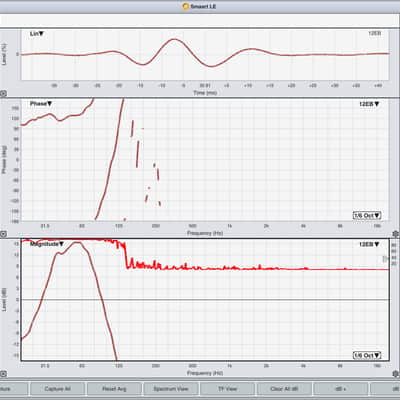Collapse the magnitude pane arrow icon

(3, 374)
